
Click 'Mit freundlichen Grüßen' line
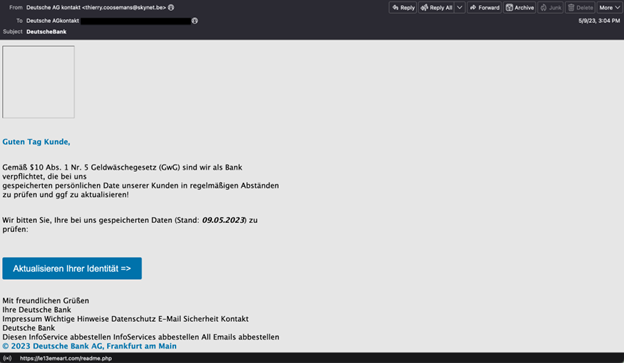point(46,301)
